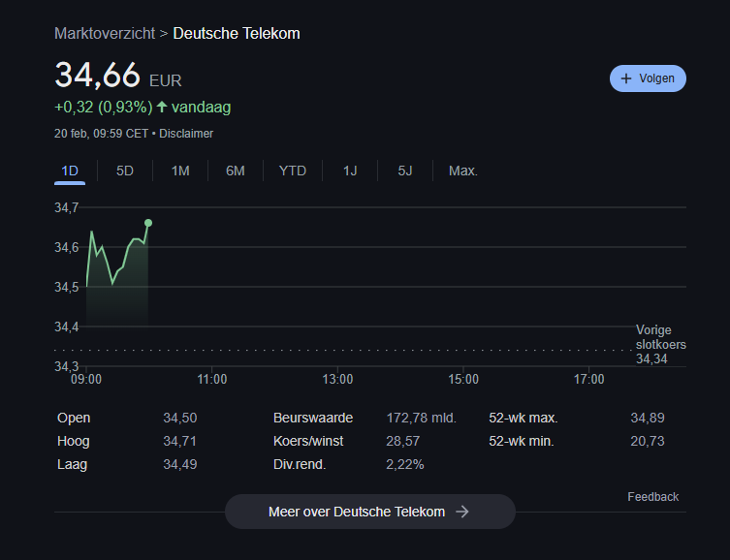
Task: Click the 20 feb, 09:59 CET timestamp
Action: click(101, 134)
